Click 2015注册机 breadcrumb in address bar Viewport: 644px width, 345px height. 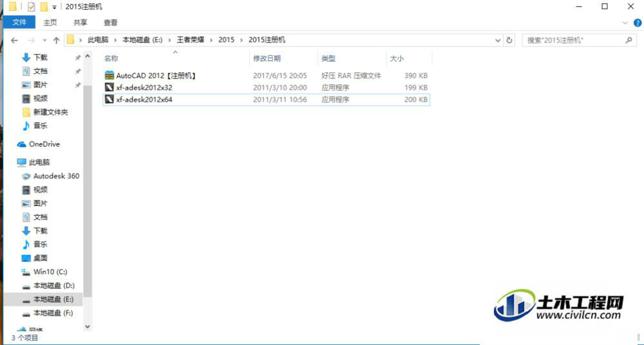pyautogui.click(x=267, y=40)
